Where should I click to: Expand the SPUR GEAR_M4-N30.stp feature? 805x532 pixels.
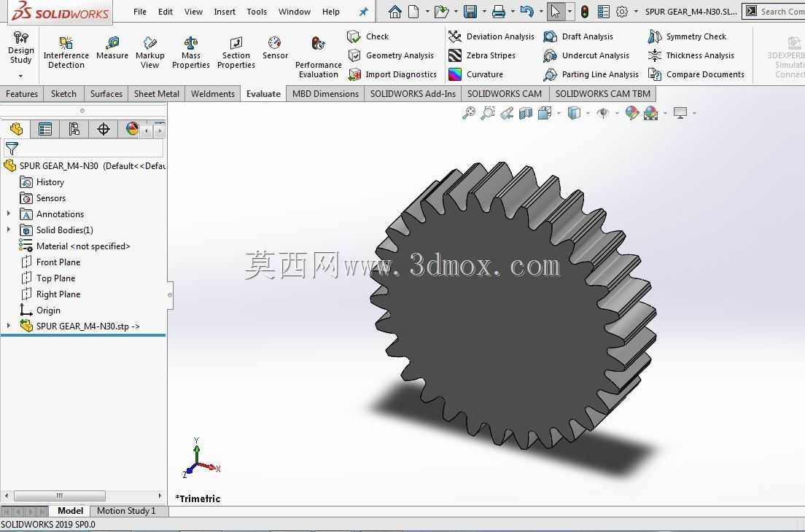click(x=8, y=325)
